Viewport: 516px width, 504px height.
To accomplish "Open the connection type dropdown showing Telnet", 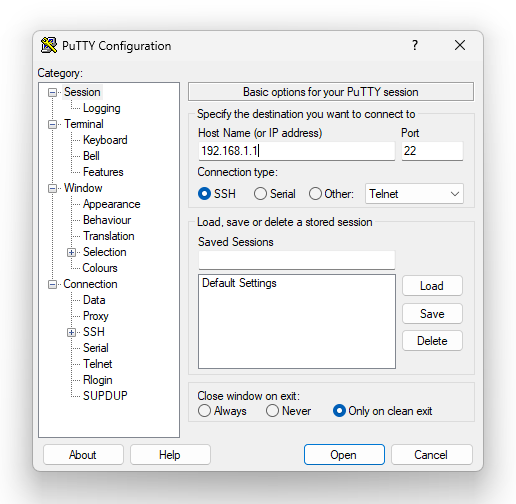I will point(414,194).
